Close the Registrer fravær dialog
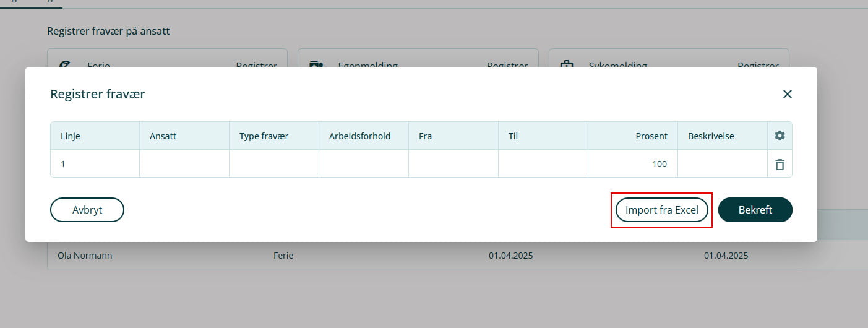This screenshot has height=328, width=868. tap(787, 94)
